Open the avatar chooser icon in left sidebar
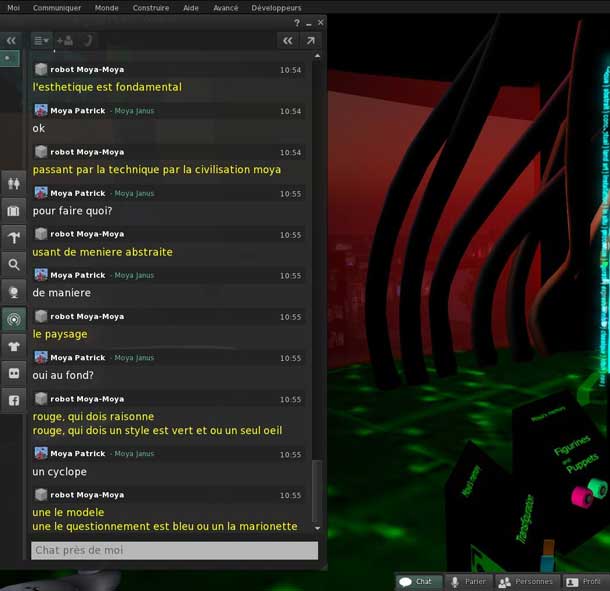610x591 pixels. pyautogui.click(x=14, y=183)
